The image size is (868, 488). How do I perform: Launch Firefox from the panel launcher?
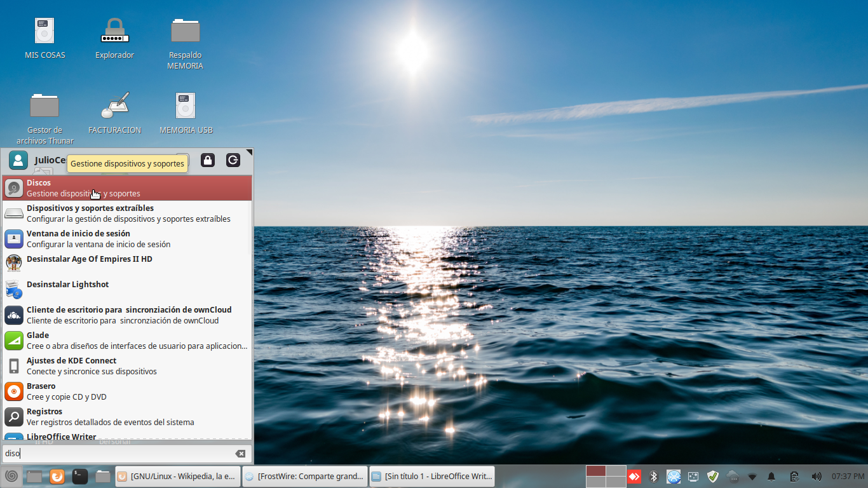coord(57,476)
